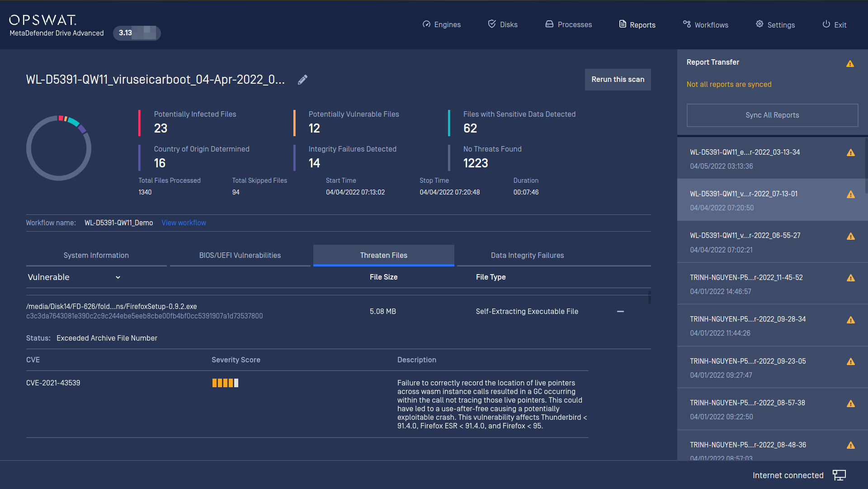
Task: Open report WL-D5391-QW11_v...r-2022_06-55-27
Action: point(771,242)
